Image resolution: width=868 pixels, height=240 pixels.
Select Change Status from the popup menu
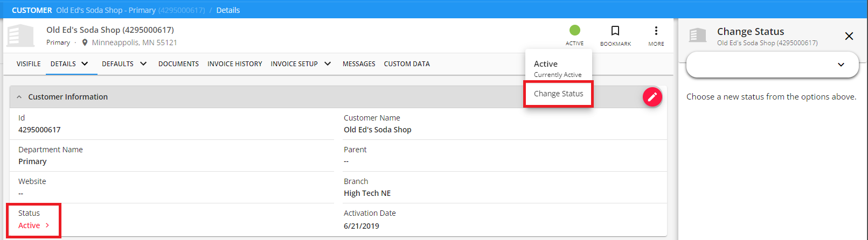pyautogui.click(x=558, y=94)
